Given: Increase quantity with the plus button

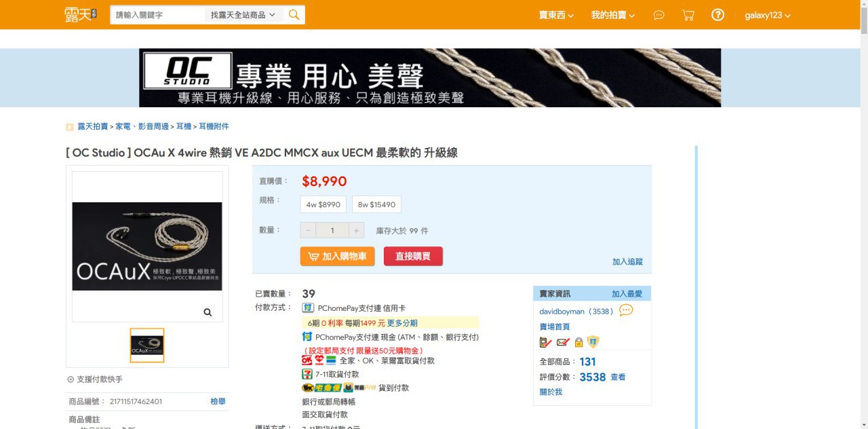Looking at the screenshot, I should 357,230.
